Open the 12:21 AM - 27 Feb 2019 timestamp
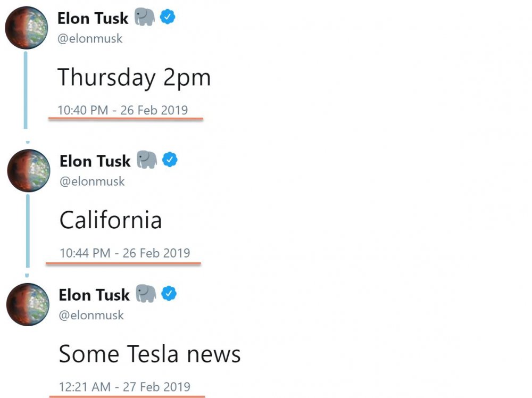The width and height of the screenshot is (532, 398). point(124,387)
